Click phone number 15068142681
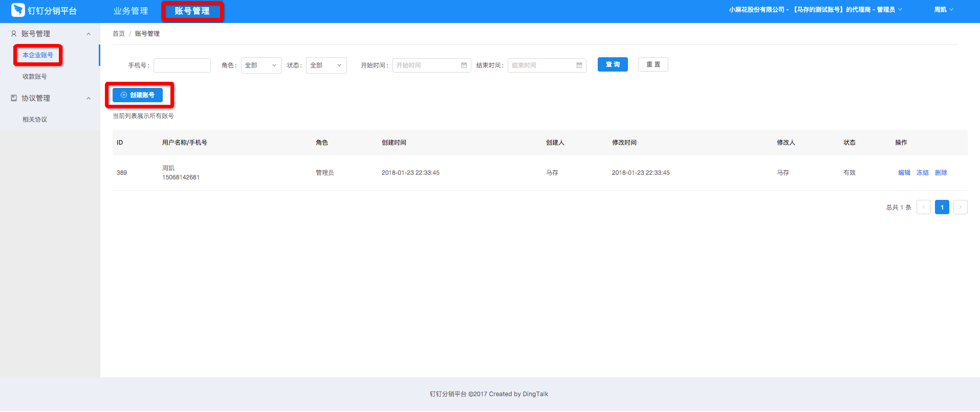Viewport: 980px width, 412px height. (181, 177)
